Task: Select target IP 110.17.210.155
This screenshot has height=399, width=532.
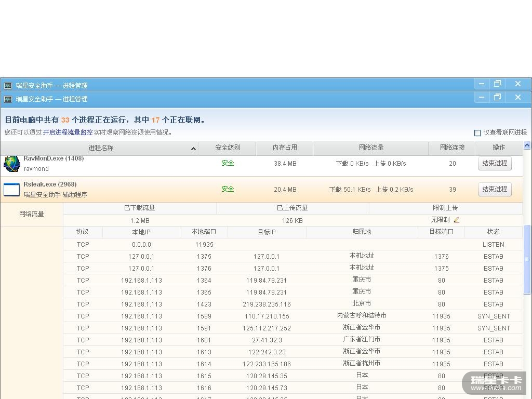Action: (267, 316)
